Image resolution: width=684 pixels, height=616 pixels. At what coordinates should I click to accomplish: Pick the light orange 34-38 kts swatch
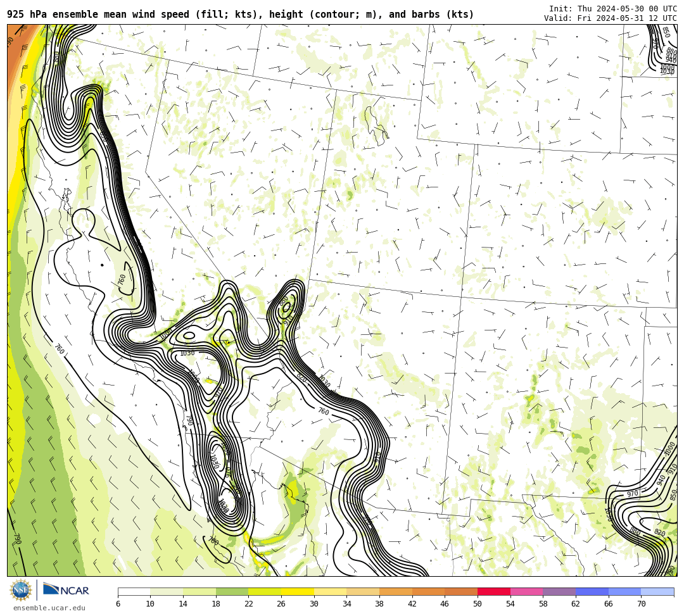pos(363,591)
